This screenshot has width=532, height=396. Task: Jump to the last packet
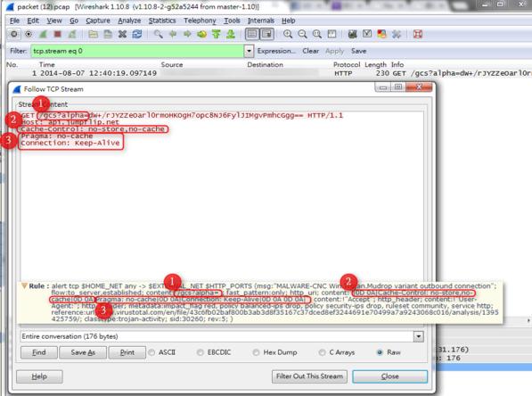(231, 34)
